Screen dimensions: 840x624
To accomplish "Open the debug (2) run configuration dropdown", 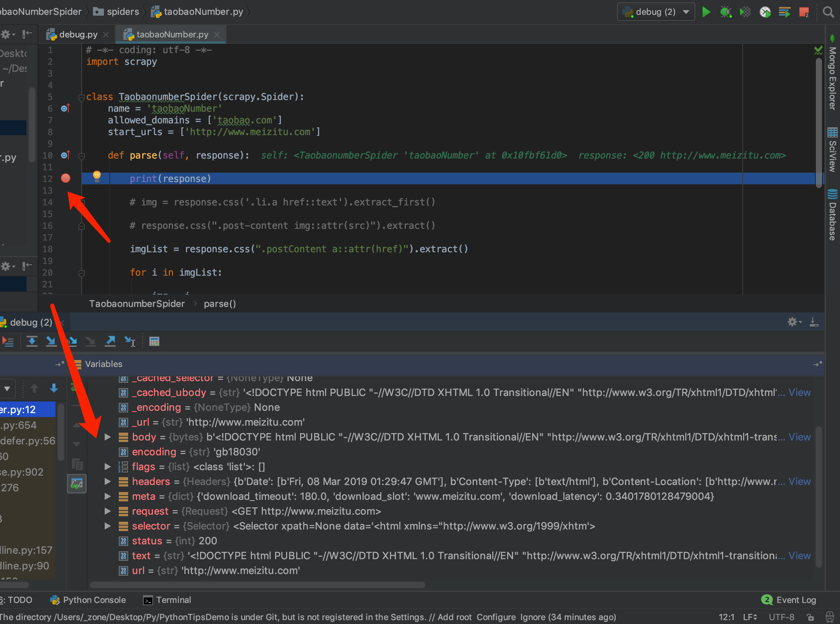I will (x=656, y=12).
